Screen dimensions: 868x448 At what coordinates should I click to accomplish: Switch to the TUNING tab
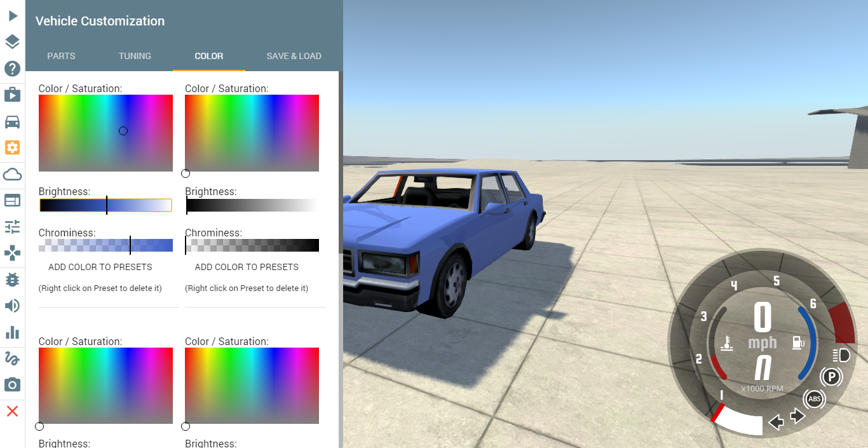135,56
